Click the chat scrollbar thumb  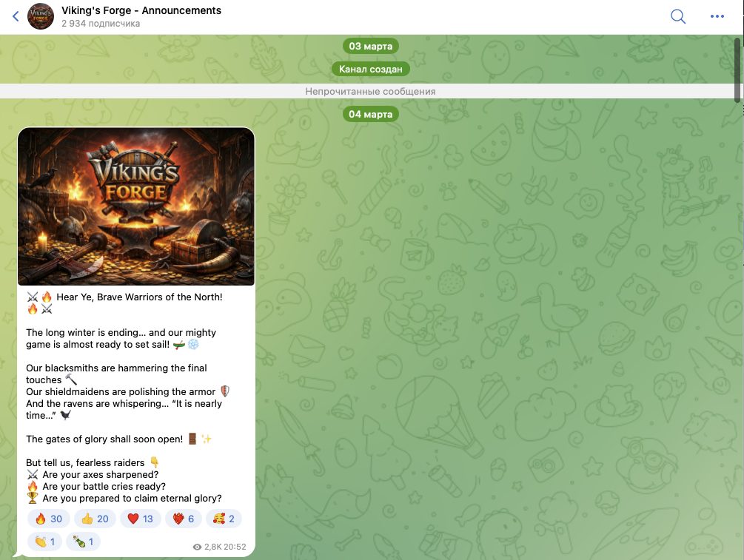[737, 70]
